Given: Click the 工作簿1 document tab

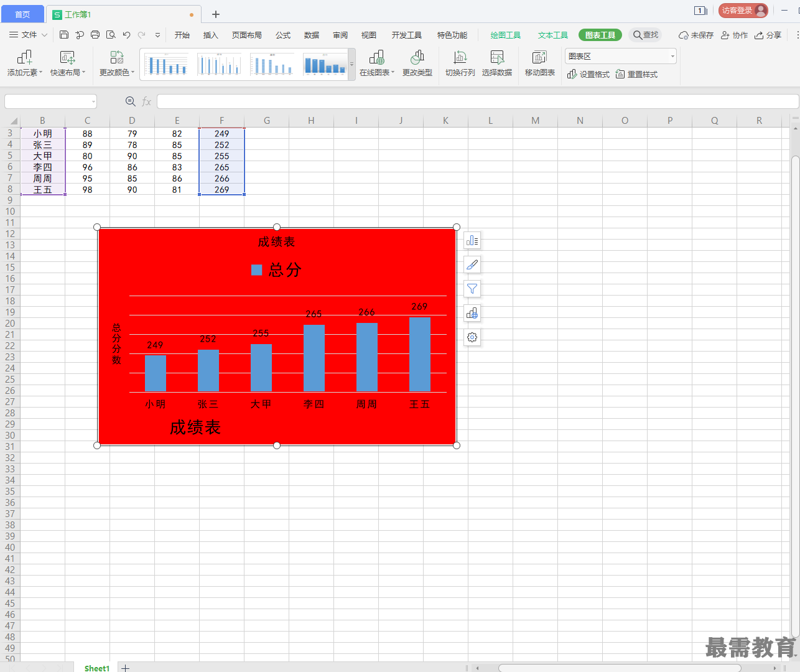Looking at the screenshot, I should click(124, 14).
